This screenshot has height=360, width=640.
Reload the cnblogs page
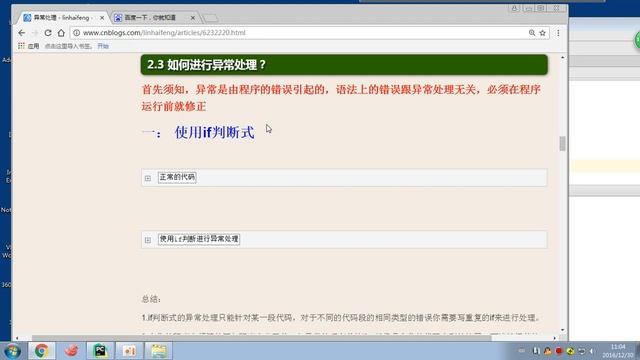point(48,33)
